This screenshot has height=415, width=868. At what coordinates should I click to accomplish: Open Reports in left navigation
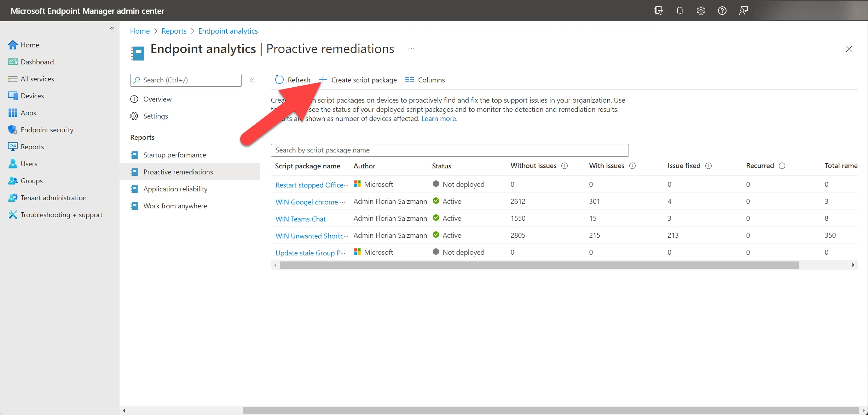coord(32,147)
